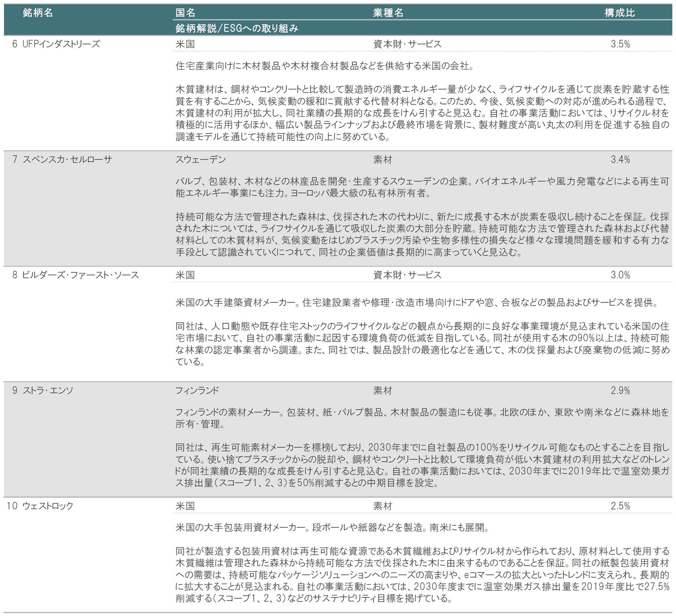The width and height of the screenshot is (676, 616).
Task: Click the 3.0% composition ratio value
Action: point(620,275)
